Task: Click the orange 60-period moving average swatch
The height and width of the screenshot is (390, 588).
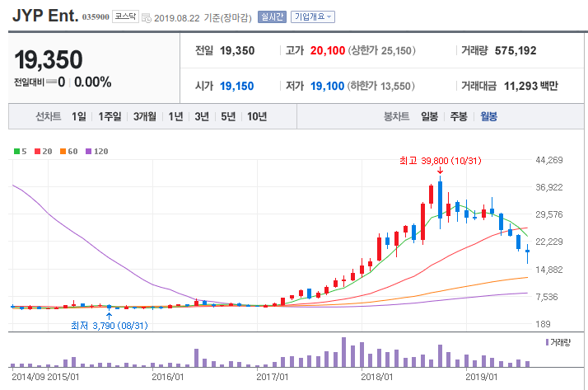Action: [x=63, y=151]
